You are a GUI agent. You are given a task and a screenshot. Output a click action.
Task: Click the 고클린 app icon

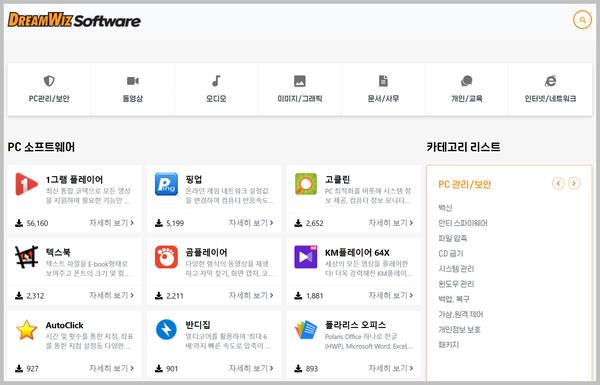306,184
